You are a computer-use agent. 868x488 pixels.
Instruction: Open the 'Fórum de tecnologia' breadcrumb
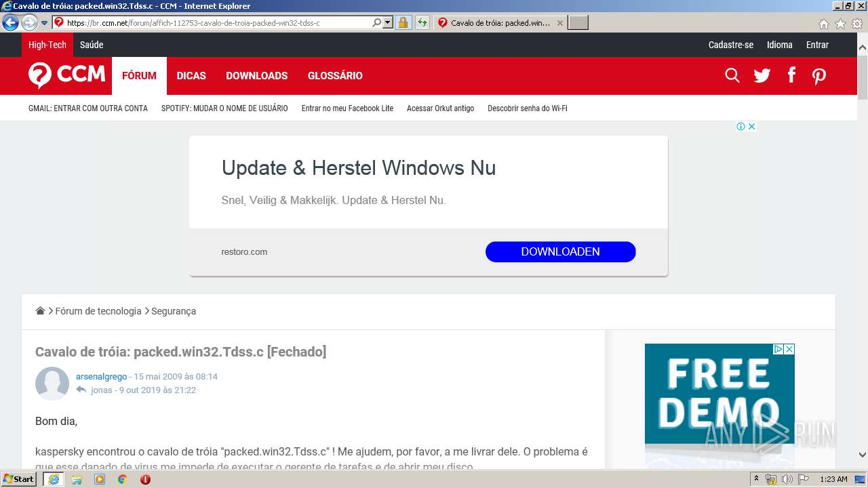tap(98, 311)
